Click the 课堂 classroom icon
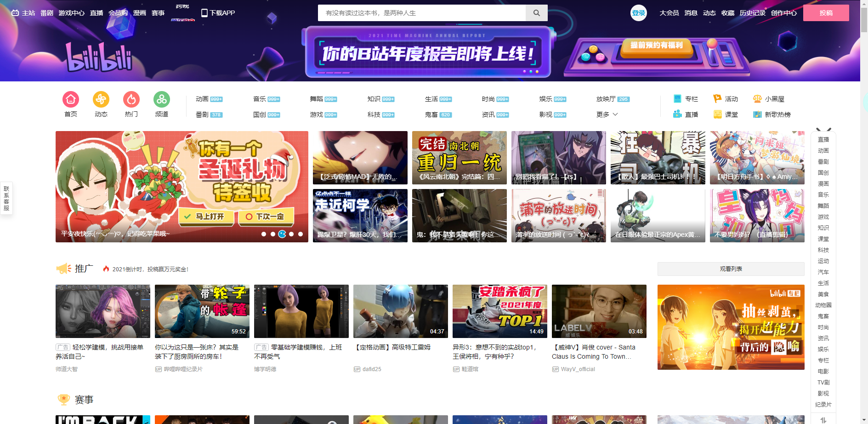 [x=717, y=114]
